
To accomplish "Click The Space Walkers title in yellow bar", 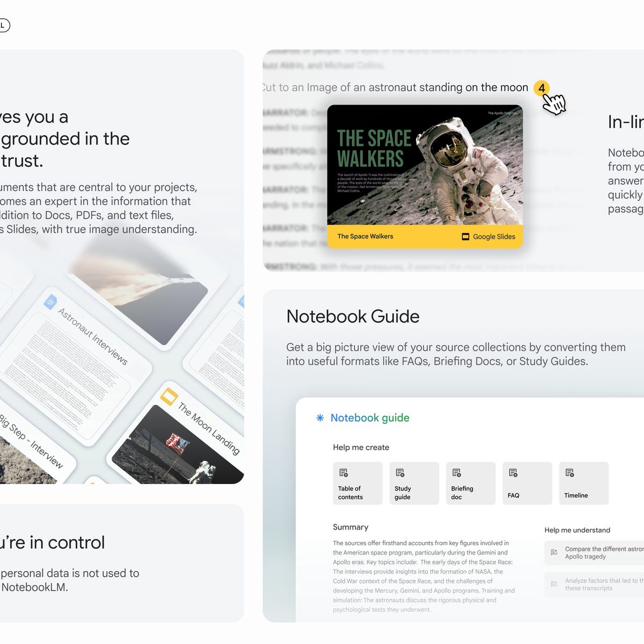I will 365,236.
